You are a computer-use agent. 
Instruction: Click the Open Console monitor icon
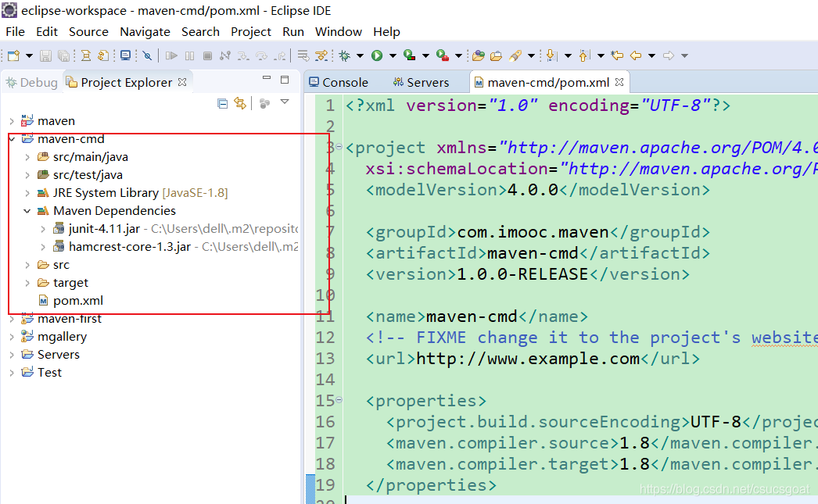click(125, 55)
